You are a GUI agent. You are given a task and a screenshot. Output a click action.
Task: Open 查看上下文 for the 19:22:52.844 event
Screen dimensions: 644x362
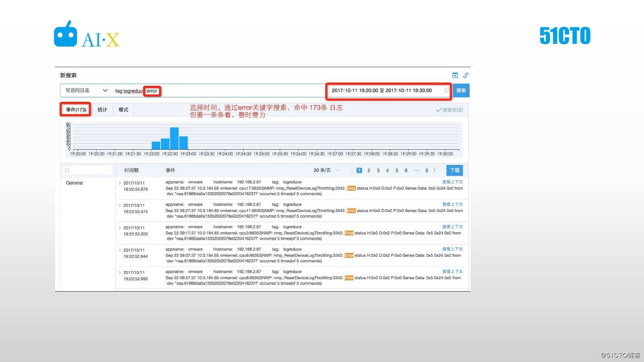[x=452, y=249]
